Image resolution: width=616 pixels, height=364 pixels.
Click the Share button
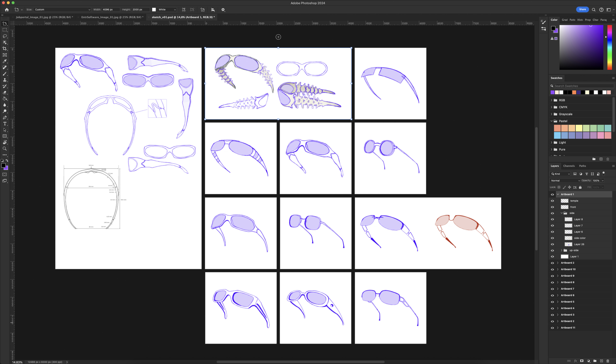tap(582, 9)
